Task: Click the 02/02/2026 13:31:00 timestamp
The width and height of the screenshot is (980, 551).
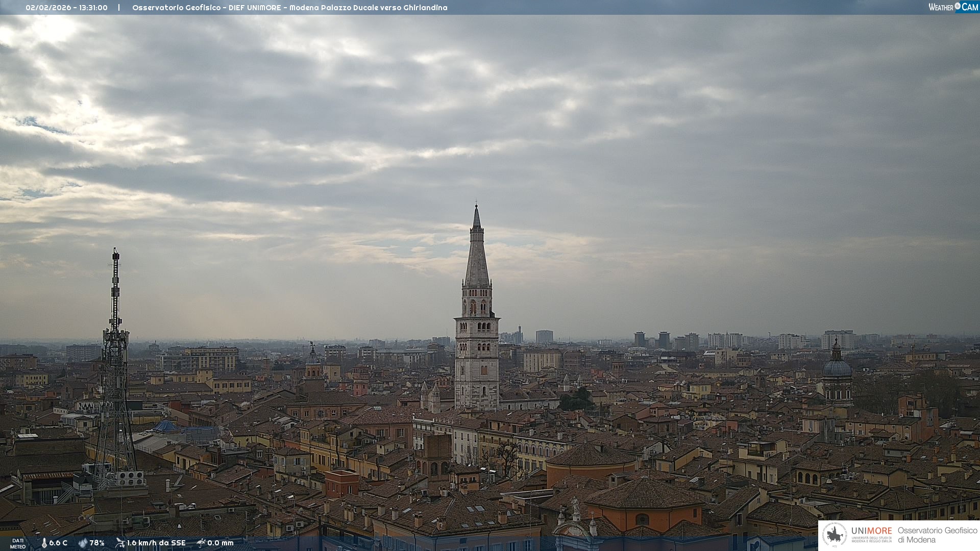Action: click(66, 8)
